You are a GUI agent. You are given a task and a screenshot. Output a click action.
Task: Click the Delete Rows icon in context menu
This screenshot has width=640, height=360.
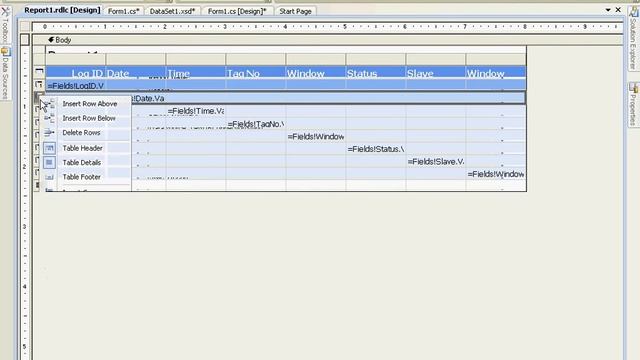49,133
